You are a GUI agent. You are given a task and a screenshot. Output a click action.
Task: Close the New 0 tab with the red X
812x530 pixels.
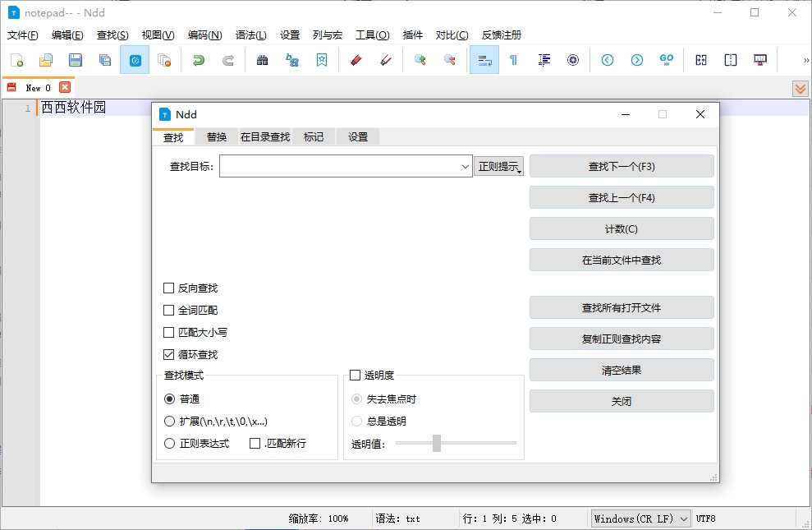(x=65, y=88)
